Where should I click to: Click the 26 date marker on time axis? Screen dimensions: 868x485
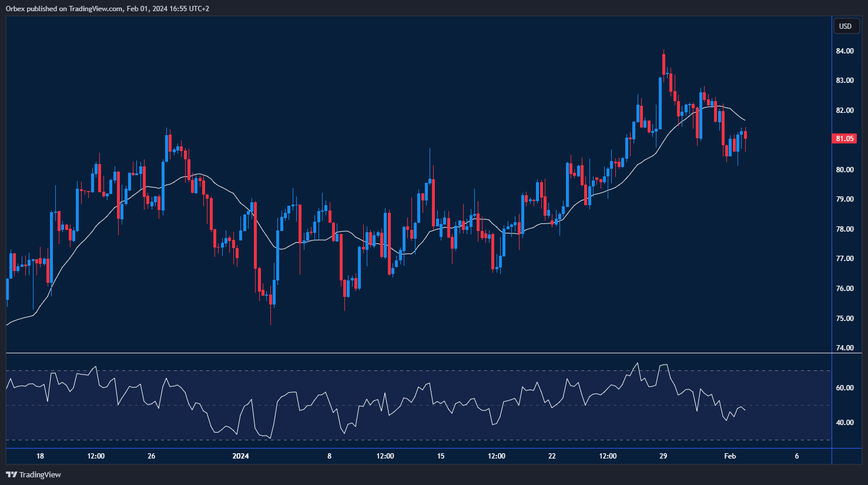coord(152,456)
